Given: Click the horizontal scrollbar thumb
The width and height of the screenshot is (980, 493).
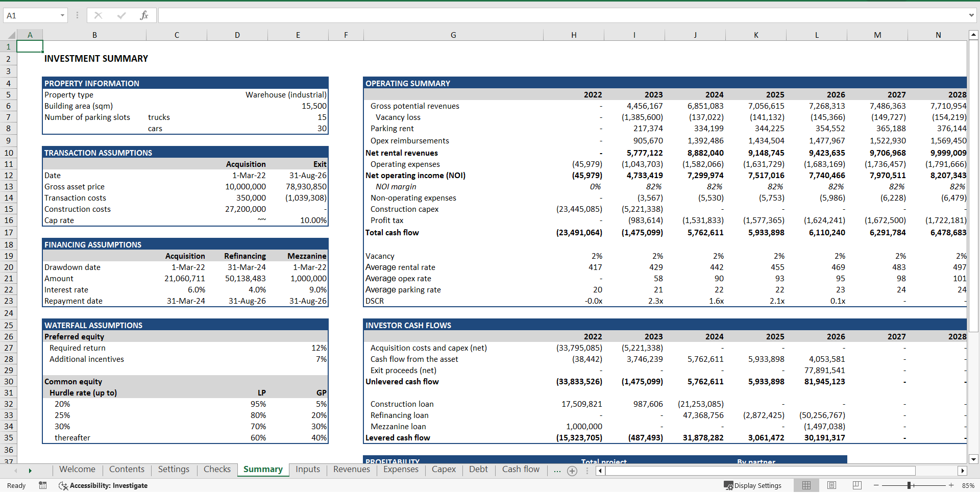Looking at the screenshot, I should click(x=760, y=471).
